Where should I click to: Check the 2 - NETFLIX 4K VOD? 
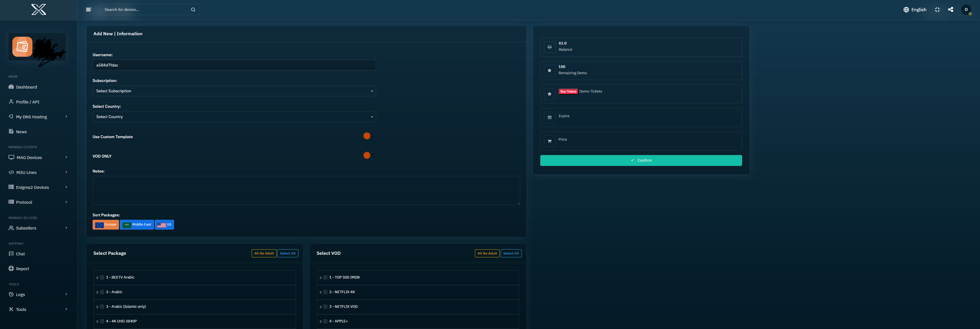click(x=325, y=292)
